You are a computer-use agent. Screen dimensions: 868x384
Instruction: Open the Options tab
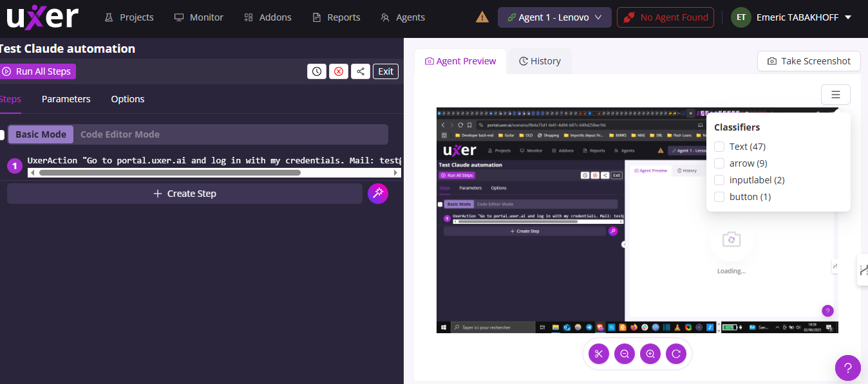127,99
